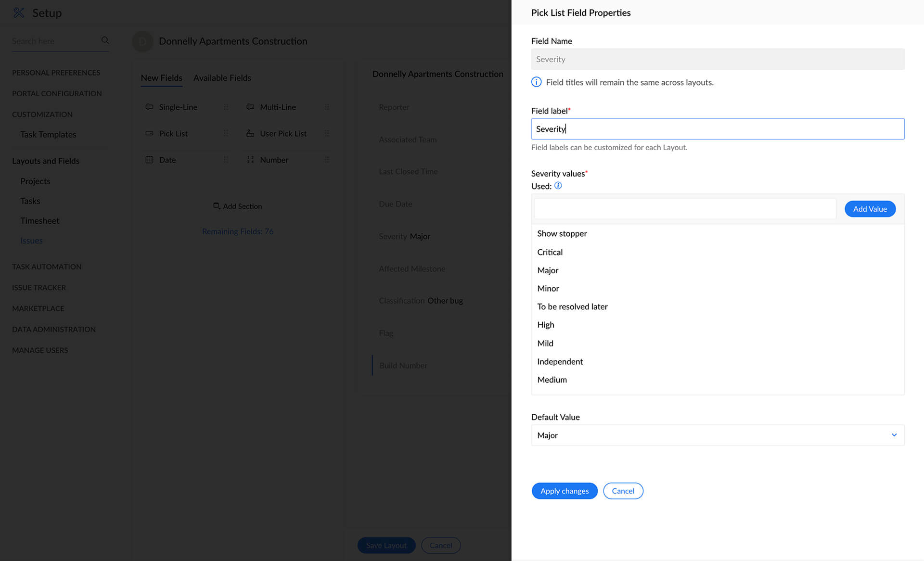
Task: Open Personal Preferences menu section
Action: click(x=56, y=73)
